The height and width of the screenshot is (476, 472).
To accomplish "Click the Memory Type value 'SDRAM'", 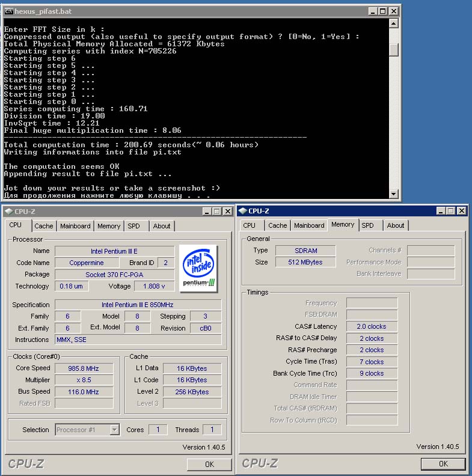I will 305,251.
